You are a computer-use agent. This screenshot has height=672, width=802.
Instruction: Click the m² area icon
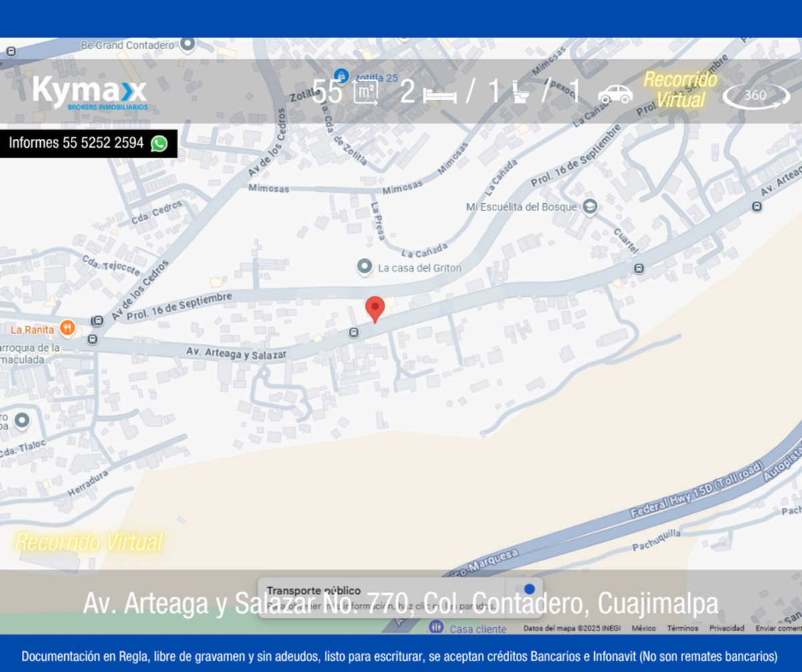(x=367, y=93)
